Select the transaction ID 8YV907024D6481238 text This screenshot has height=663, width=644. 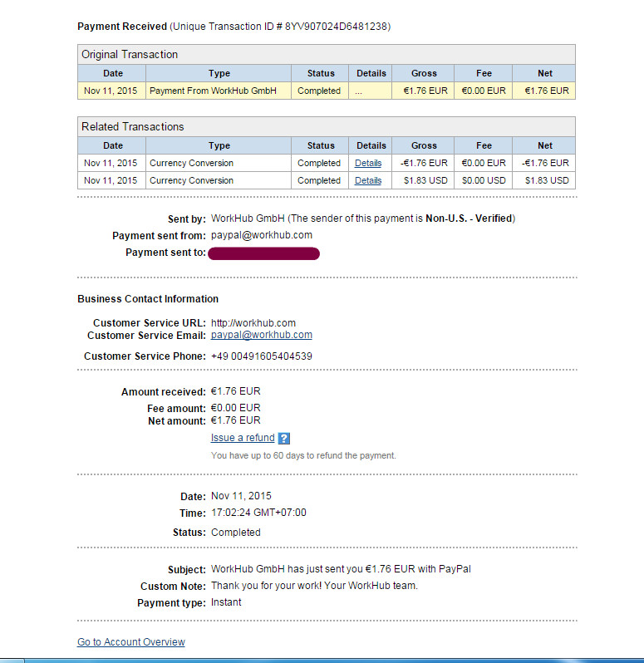(x=336, y=27)
